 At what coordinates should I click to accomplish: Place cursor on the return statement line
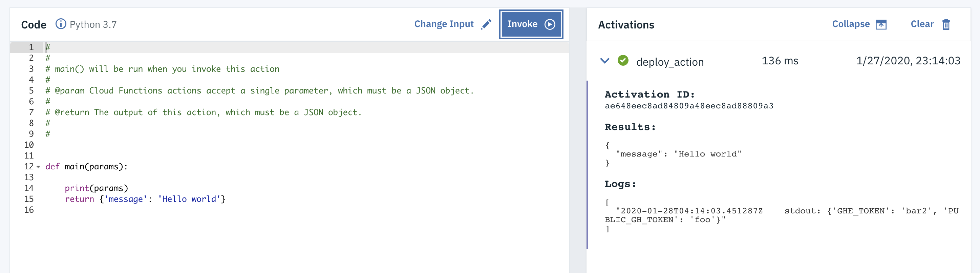coord(145,199)
